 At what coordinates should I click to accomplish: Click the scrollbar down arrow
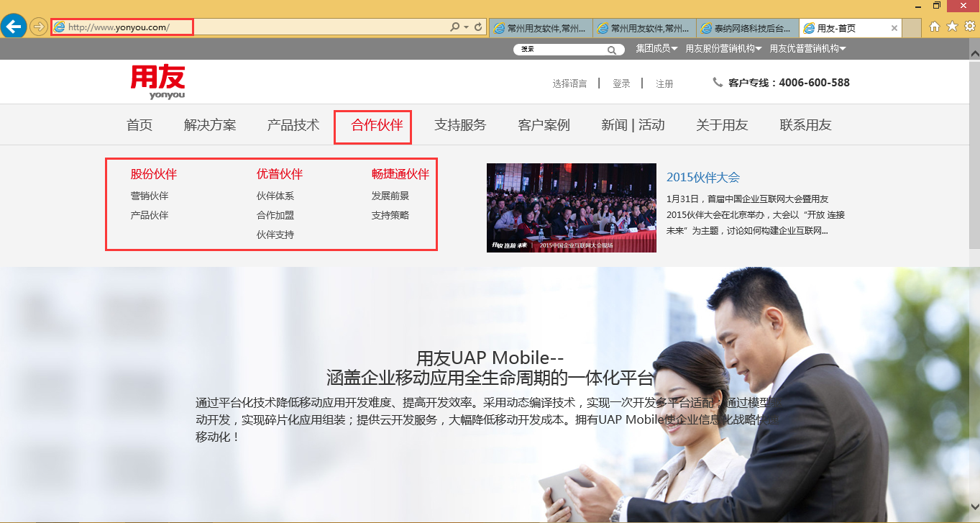pyautogui.click(x=974, y=506)
